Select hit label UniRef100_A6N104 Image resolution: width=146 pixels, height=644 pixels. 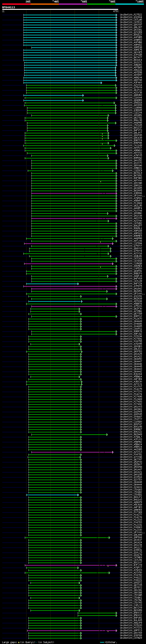(131, 77)
